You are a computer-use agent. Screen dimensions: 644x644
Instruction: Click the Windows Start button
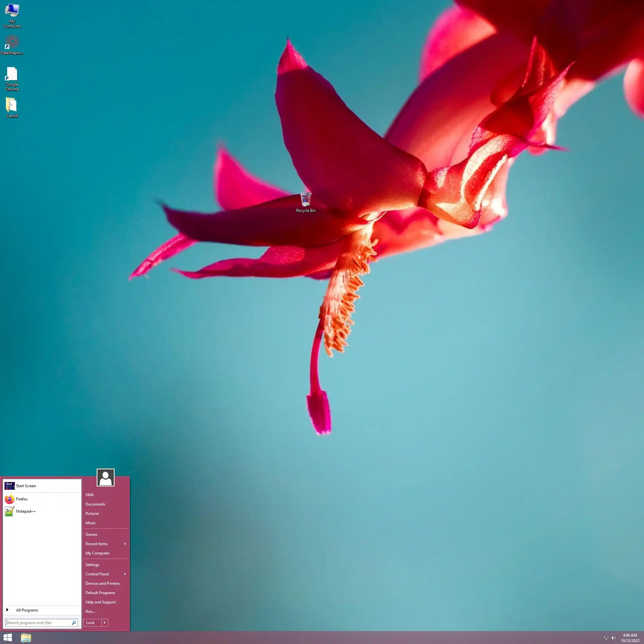(8, 638)
